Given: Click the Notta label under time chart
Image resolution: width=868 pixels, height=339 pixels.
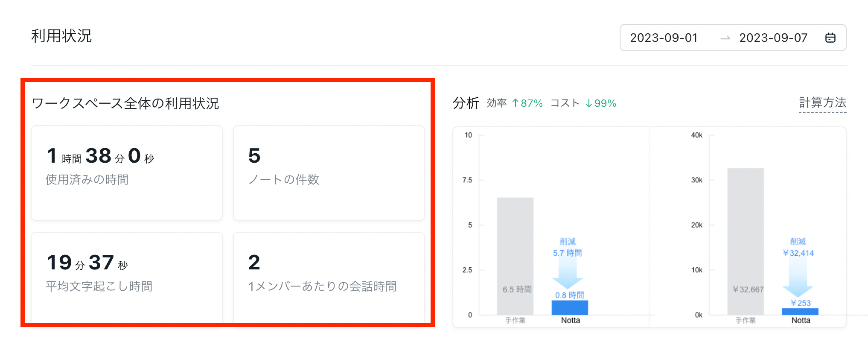Looking at the screenshot, I should tap(571, 320).
